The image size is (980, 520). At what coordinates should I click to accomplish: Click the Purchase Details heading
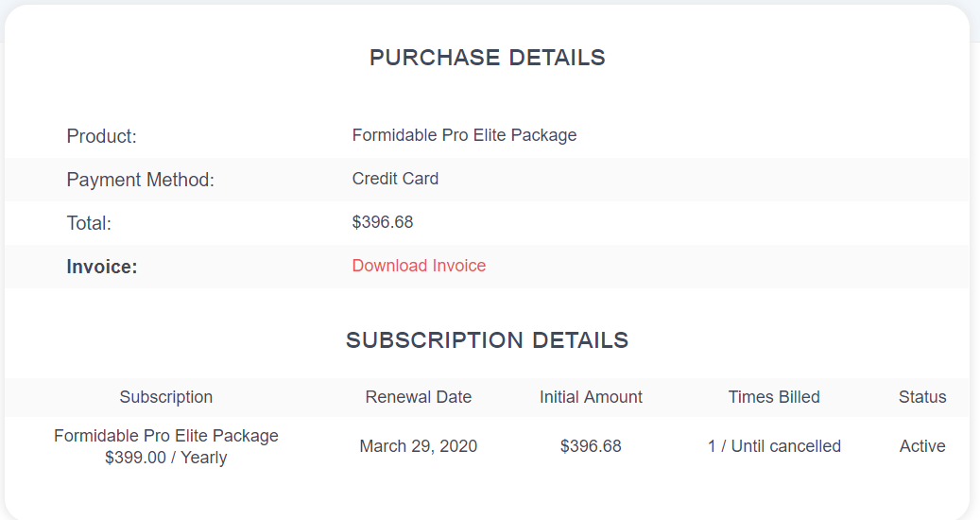pyautogui.click(x=487, y=58)
